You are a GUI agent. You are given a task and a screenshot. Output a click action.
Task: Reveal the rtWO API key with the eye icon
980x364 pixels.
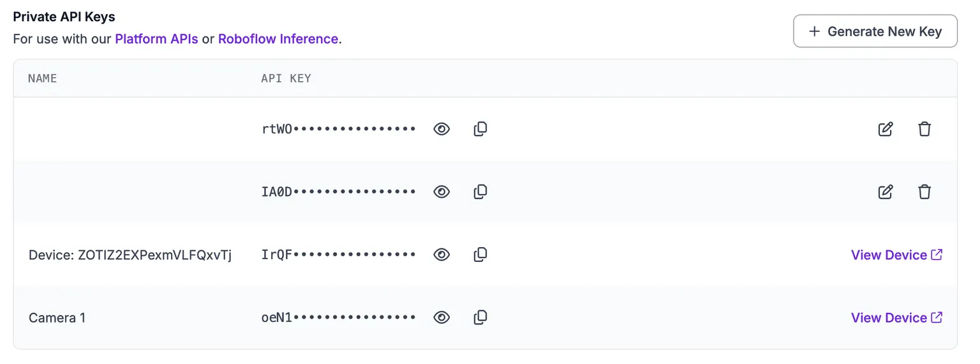pos(442,129)
